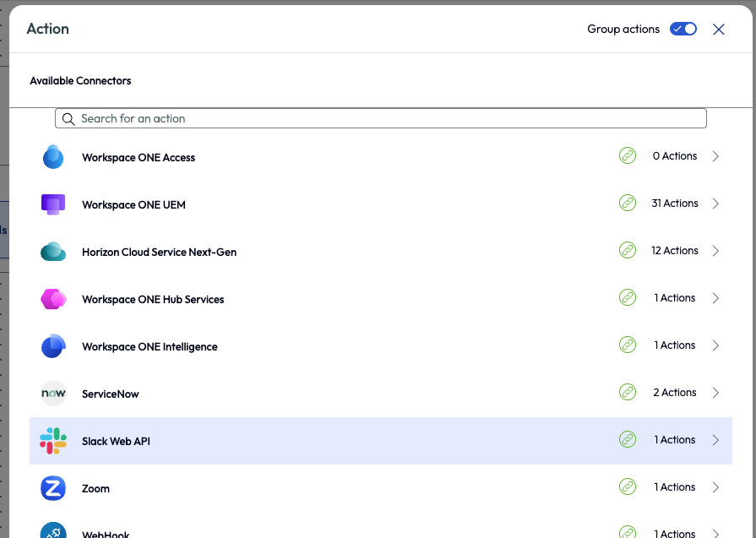The height and width of the screenshot is (538, 756).
Task: Open the 31 Actions link for UEM
Action: (x=675, y=204)
